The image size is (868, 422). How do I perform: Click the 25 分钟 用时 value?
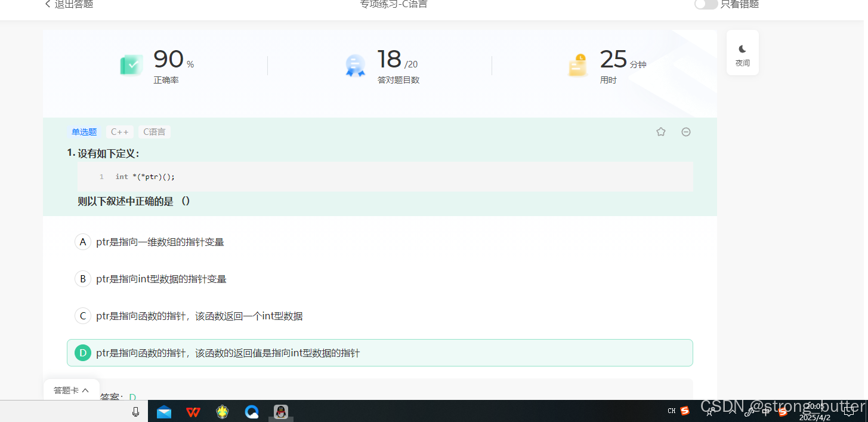point(623,60)
